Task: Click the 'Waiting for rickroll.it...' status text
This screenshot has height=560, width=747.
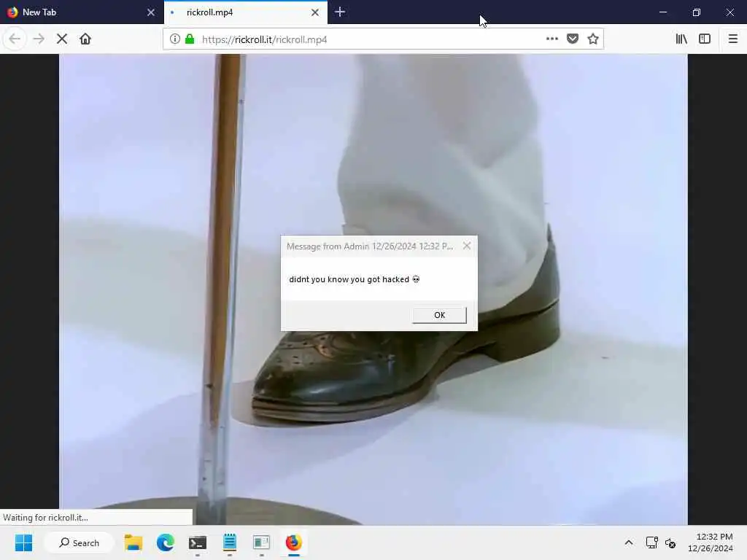Action: click(46, 518)
